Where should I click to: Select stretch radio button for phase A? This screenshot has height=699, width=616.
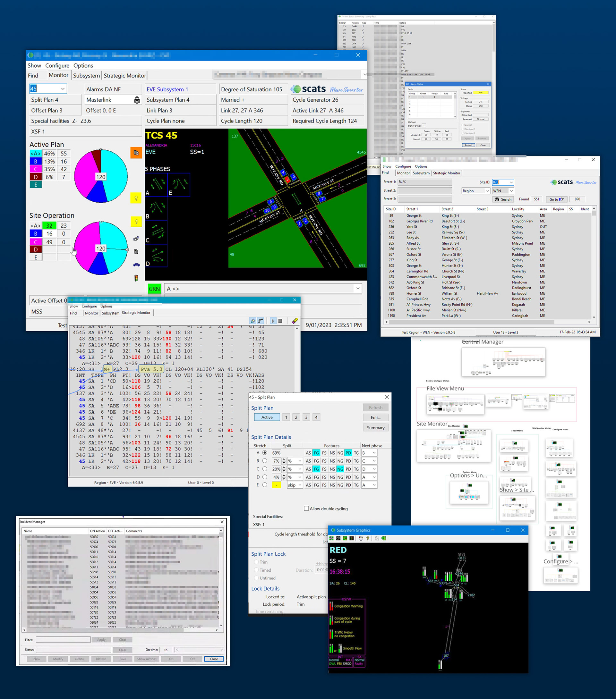pyautogui.click(x=265, y=453)
